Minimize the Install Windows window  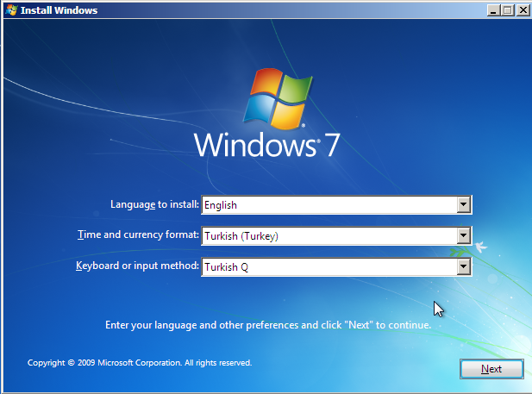tap(493, 10)
